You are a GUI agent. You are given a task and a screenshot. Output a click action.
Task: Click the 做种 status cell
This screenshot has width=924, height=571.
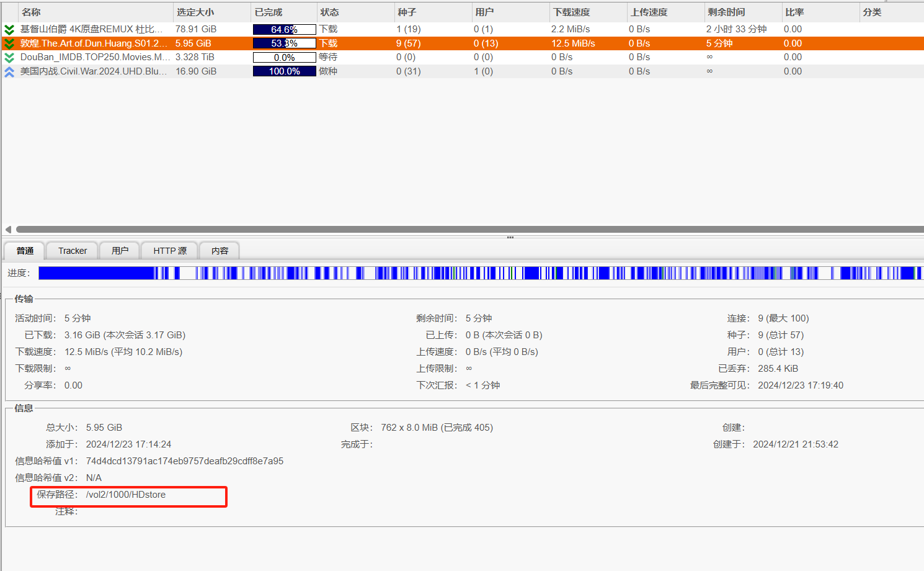pyautogui.click(x=328, y=71)
